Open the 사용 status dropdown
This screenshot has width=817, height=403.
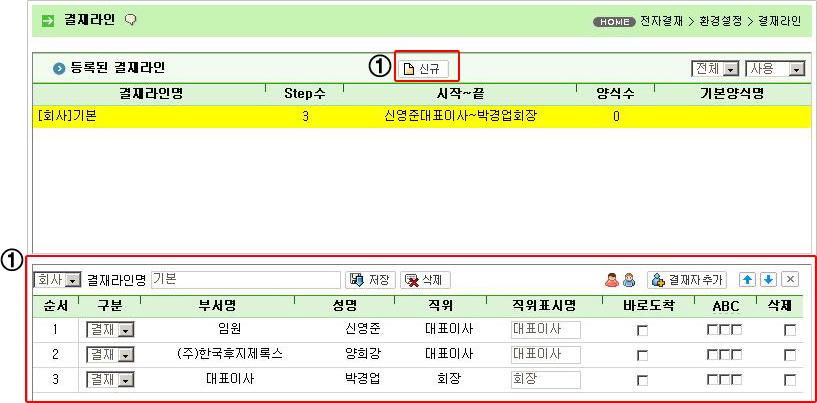776,69
